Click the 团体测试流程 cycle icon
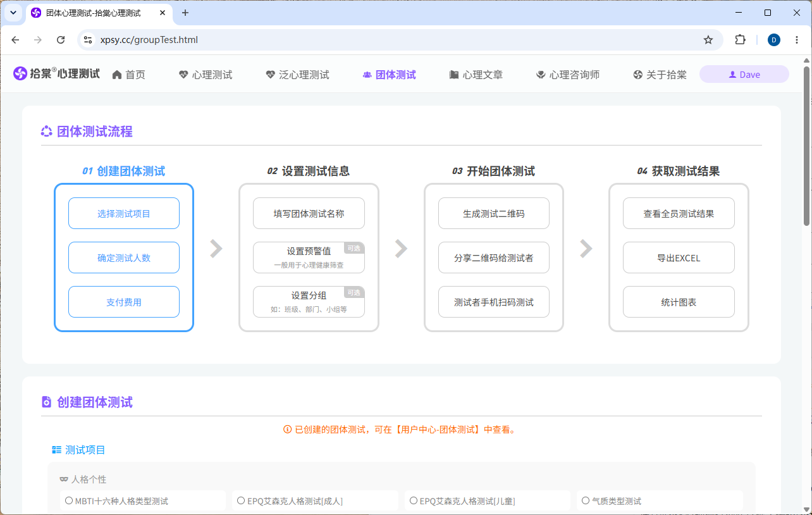This screenshot has width=812, height=515. tap(47, 132)
